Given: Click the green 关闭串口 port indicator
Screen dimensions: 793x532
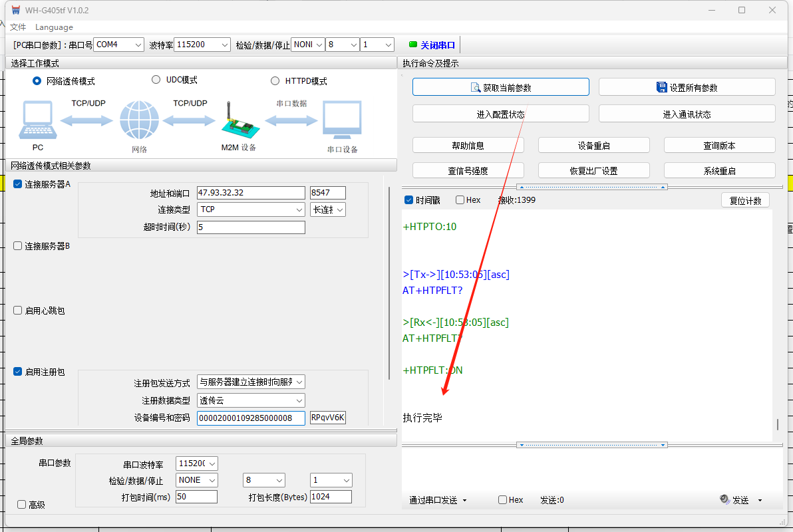Looking at the screenshot, I should [413, 45].
